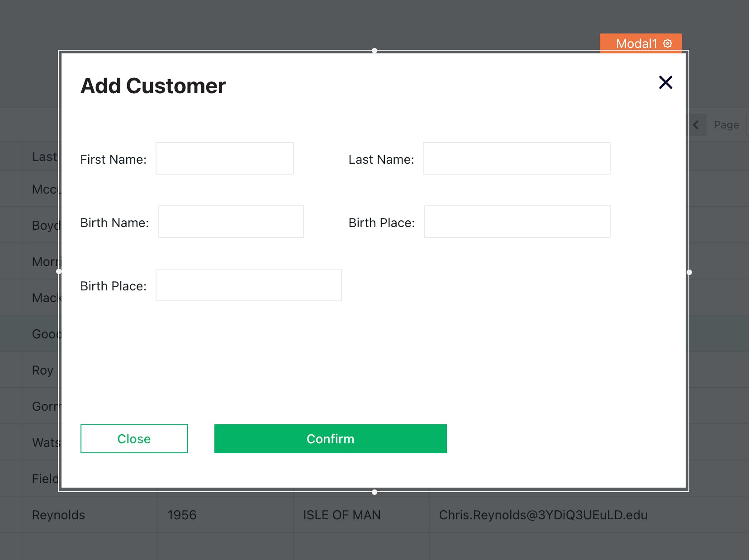Select Birth Place input beside Birth Name row
This screenshot has height=560, width=749.
pyautogui.click(x=517, y=222)
